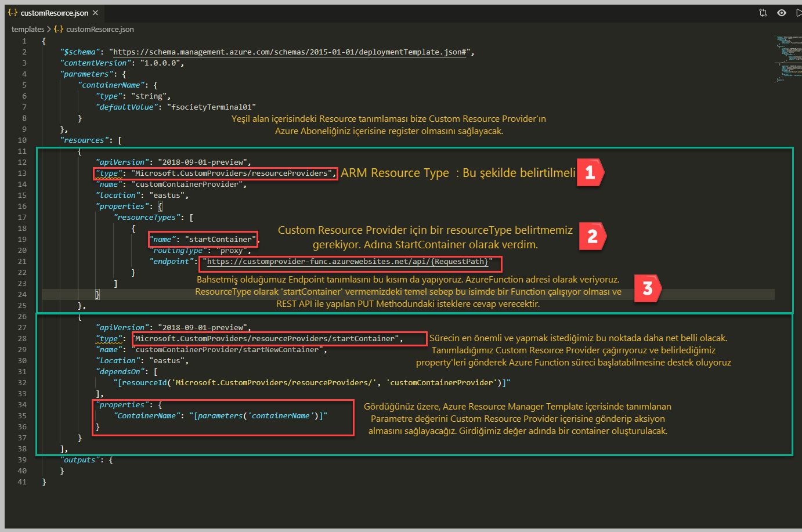
Task: Open the customResource.json breadcrumb item
Action: pyautogui.click(x=100, y=29)
